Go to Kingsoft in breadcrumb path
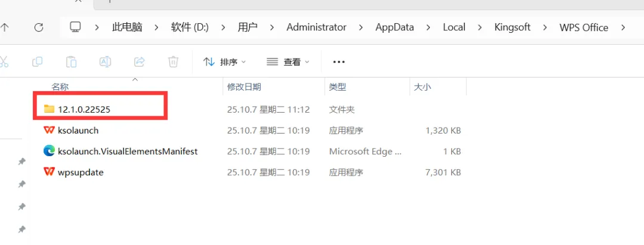Screen dimensions: 644x245 point(513,27)
